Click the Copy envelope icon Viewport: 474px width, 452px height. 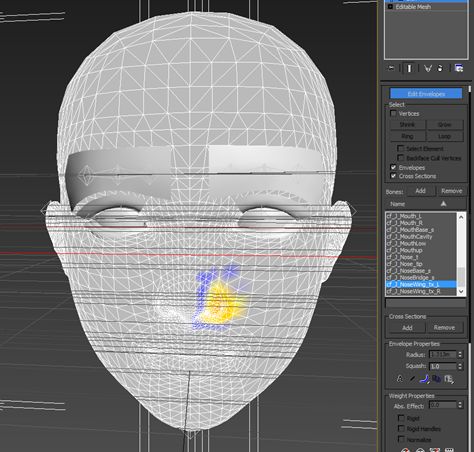tap(437, 379)
